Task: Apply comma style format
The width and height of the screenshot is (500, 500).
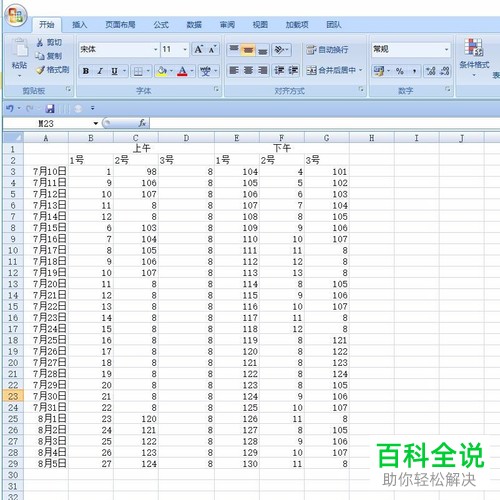Action: [414, 71]
